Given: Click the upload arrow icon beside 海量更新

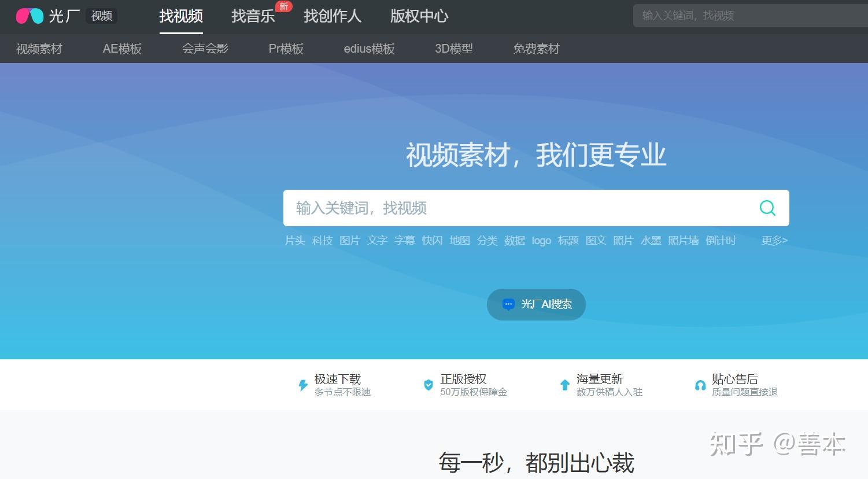Looking at the screenshot, I should pyautogui.click(x=565, y=385).
